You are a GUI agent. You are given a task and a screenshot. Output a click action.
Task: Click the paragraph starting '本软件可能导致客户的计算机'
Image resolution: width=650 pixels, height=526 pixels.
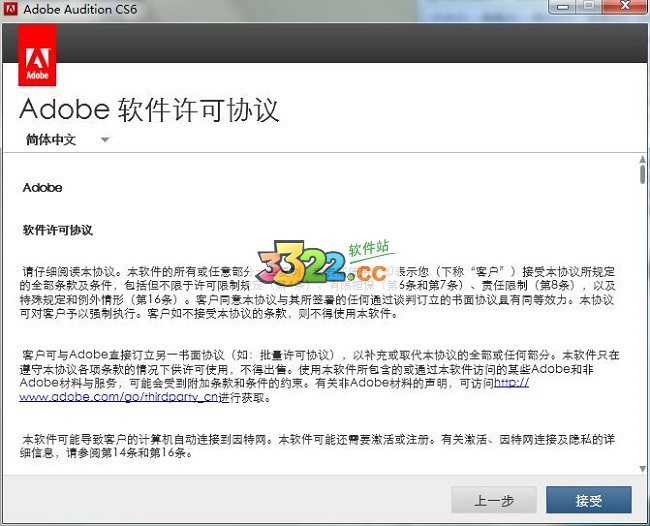[317, 446]
